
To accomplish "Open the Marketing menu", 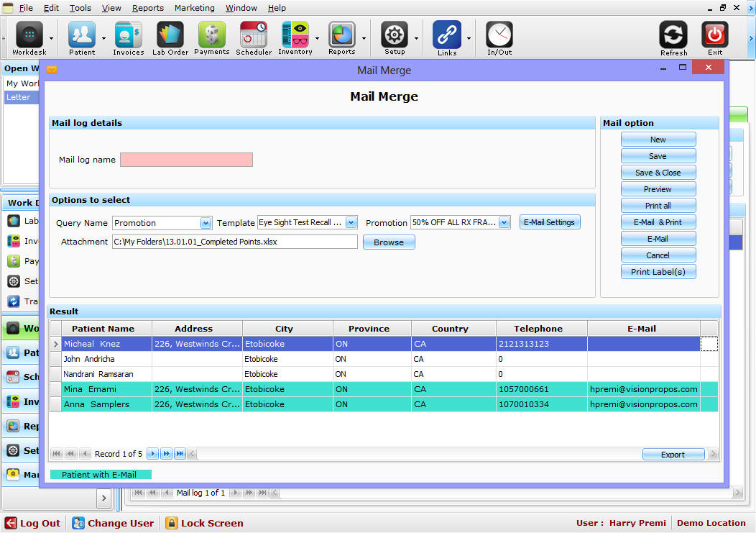I will [x=195, y=8].
